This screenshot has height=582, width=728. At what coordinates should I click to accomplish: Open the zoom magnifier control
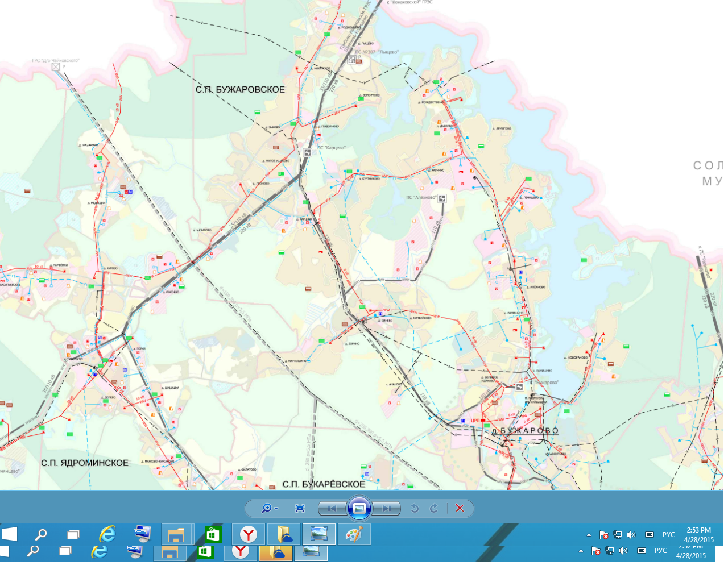click(x=268, y=508)
